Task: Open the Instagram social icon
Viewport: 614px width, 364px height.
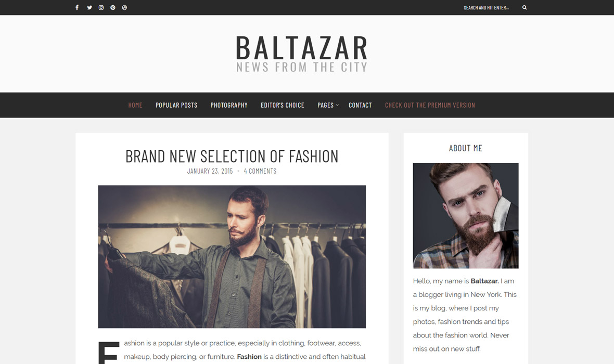Action: (x=101, y=7)
